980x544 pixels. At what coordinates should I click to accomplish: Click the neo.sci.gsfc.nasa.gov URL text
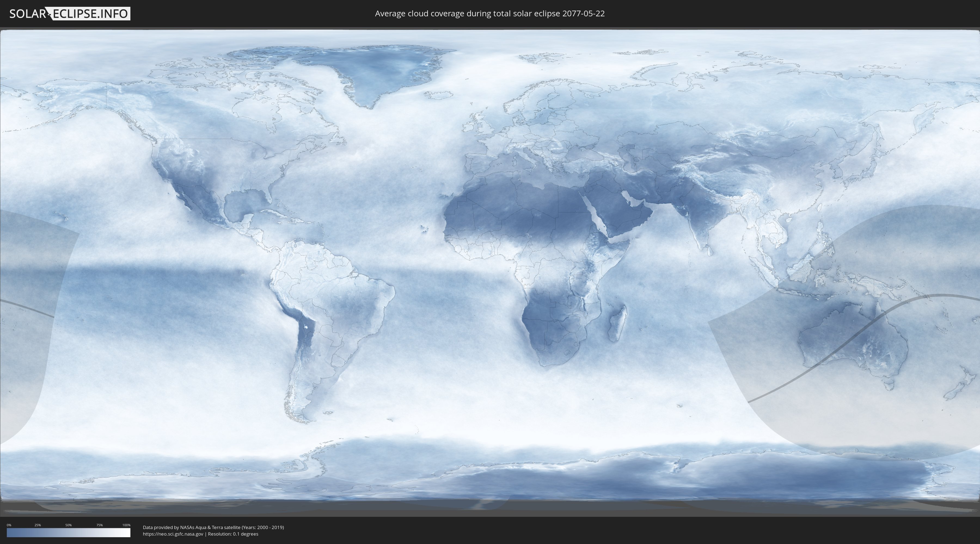coord(173,534)
